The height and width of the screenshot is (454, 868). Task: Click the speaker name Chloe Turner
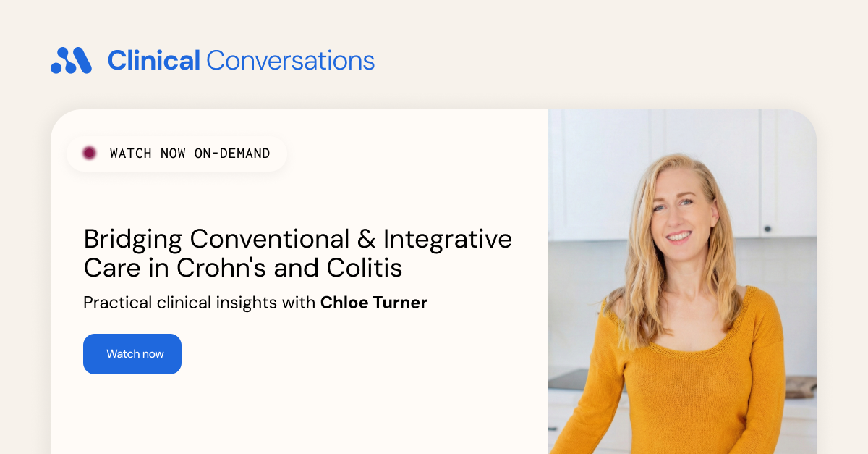click(x=374, y=303)
